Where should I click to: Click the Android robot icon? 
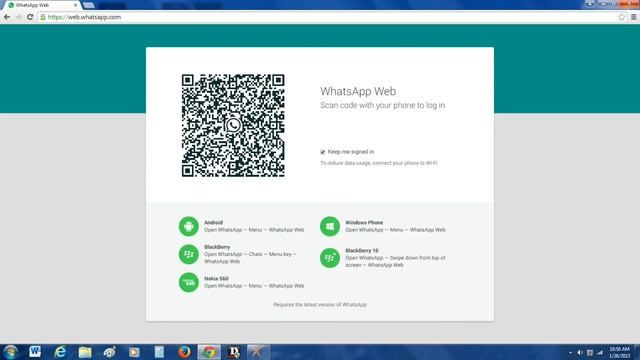tap(189, 226)
